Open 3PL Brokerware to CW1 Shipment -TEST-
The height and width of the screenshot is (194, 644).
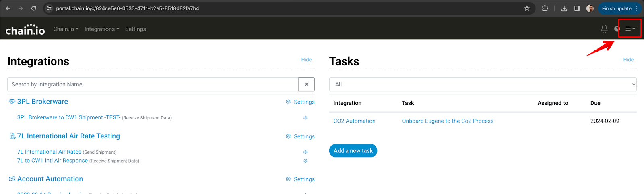click(x=69, y=117)
